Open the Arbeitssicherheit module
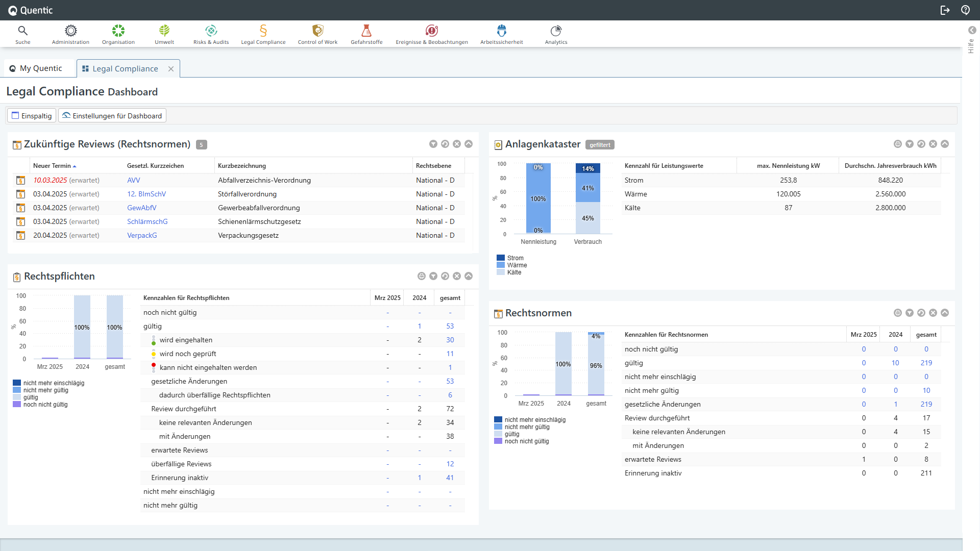Viewport: 980px width, 551px height. [x=502, y=34]
